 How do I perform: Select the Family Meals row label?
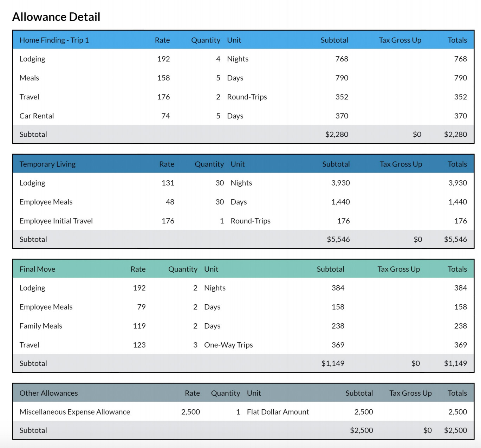click(x=41, y=326)
